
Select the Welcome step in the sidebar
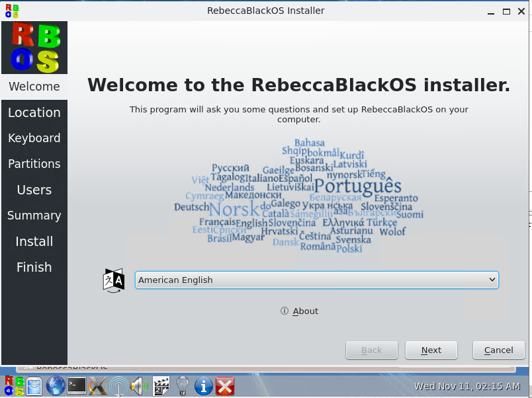[x=34, y=87]
